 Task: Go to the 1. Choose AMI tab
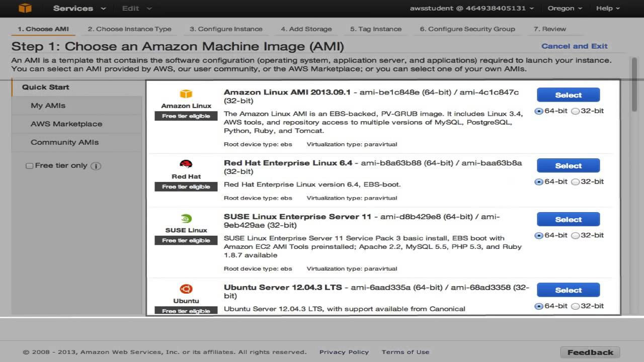click(x=43, y=29)
